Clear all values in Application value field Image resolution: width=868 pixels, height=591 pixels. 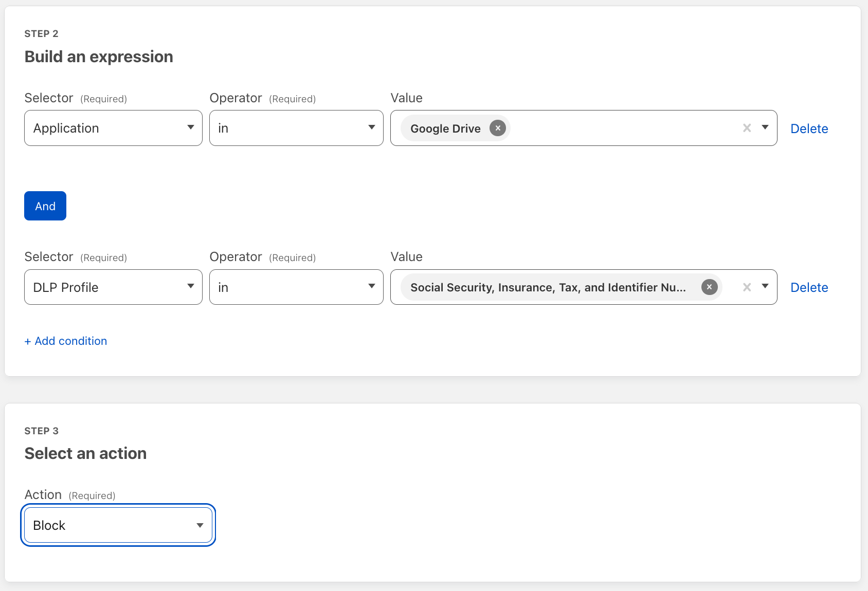point(747,128)
